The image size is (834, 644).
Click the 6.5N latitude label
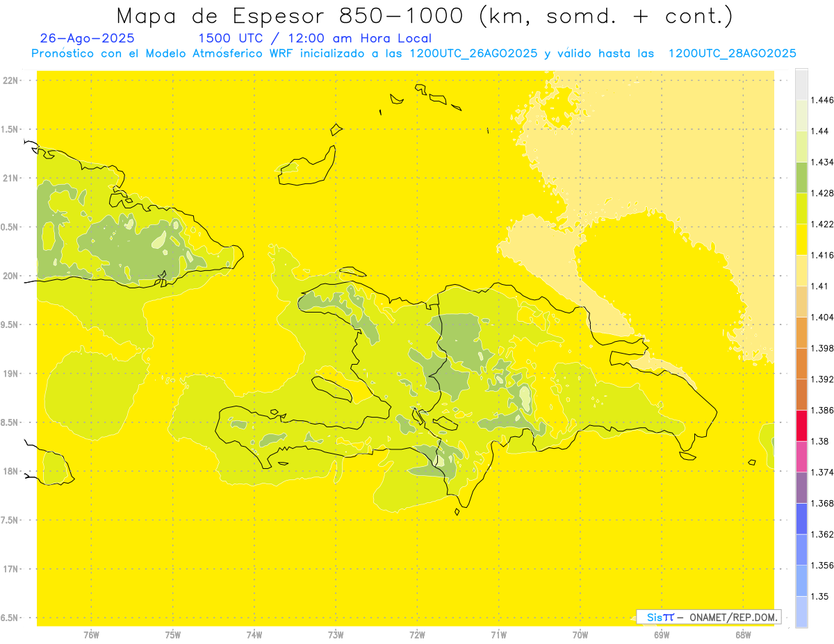pos(10,618)
